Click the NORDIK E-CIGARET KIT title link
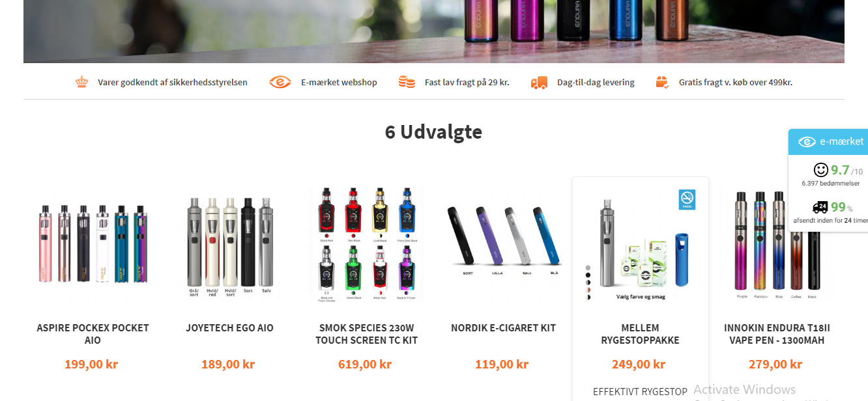 [504, 328]
